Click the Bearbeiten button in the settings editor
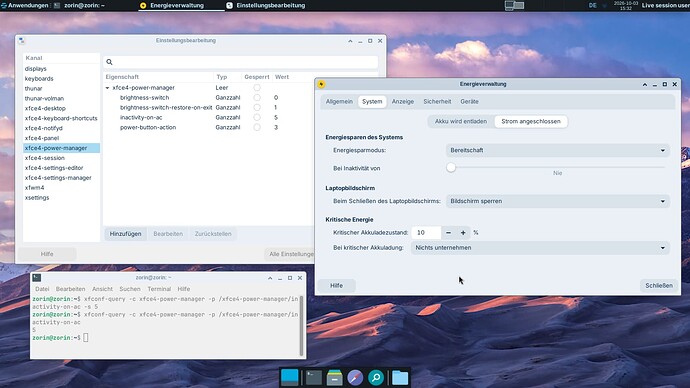This screenshot has width=690, height=388. [x=168, y=234]
